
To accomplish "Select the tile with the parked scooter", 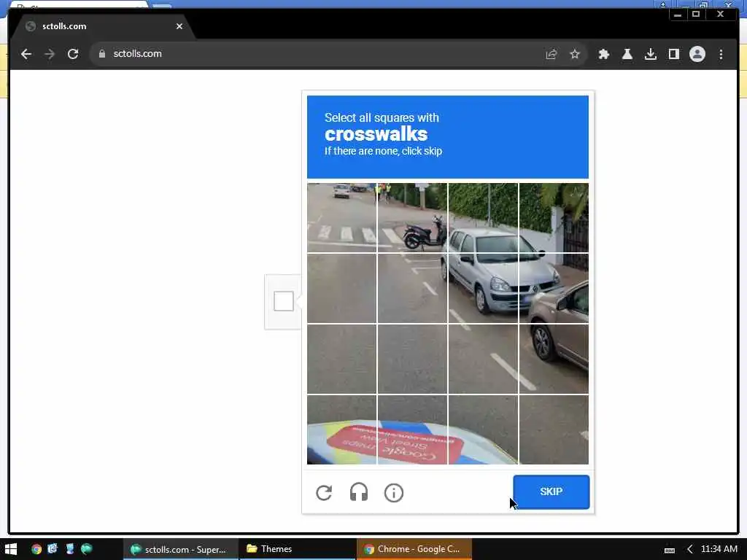I will coord(412,217).
